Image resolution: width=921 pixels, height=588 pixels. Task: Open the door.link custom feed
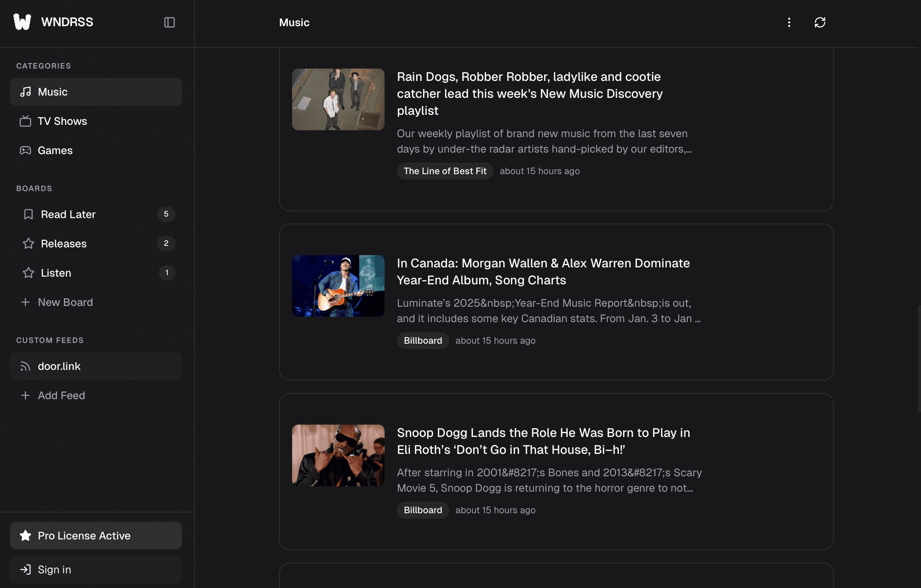(60, 366)
